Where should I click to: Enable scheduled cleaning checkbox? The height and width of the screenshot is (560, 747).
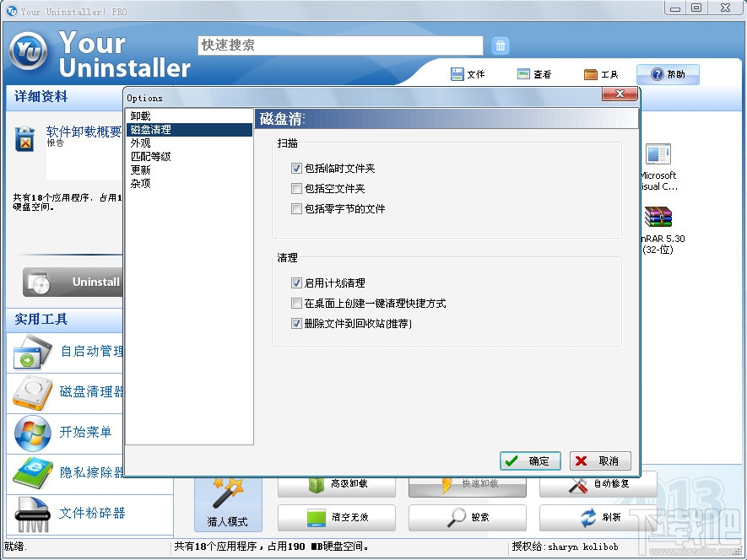(x=297, y=283)
